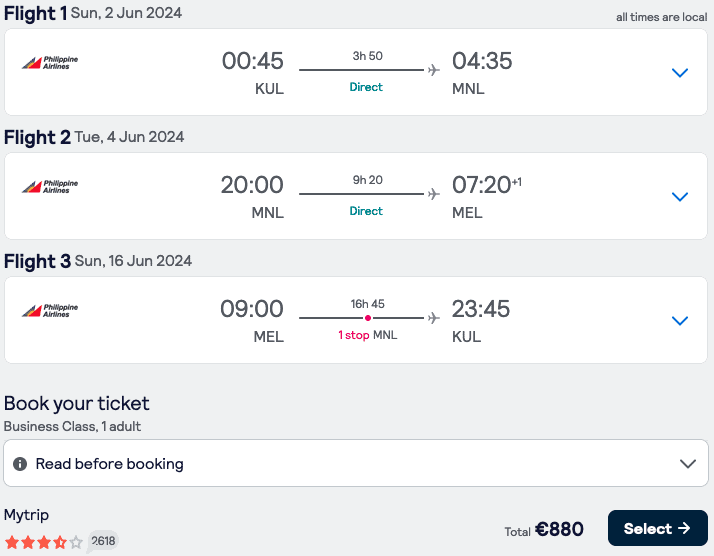The width and height of the screenshot is (714, 556).
Task: Click the "1 stop MNL" label
Action: coord(367,335)
